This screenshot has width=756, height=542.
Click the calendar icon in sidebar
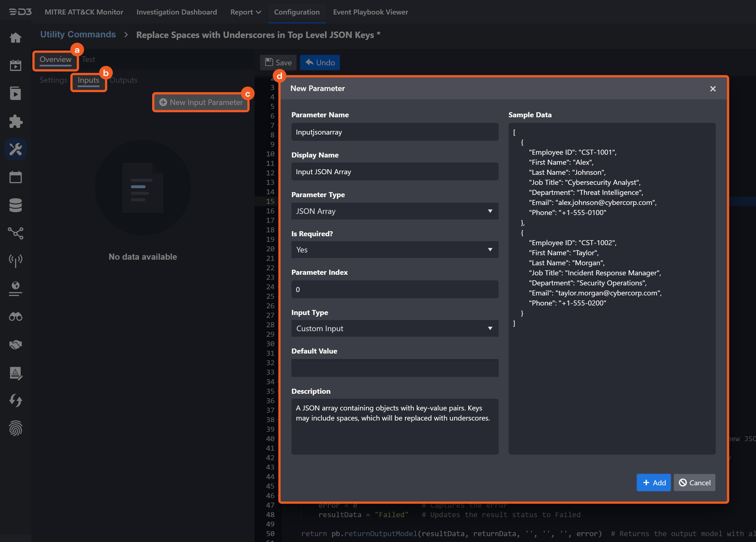(x=15, y=177)
